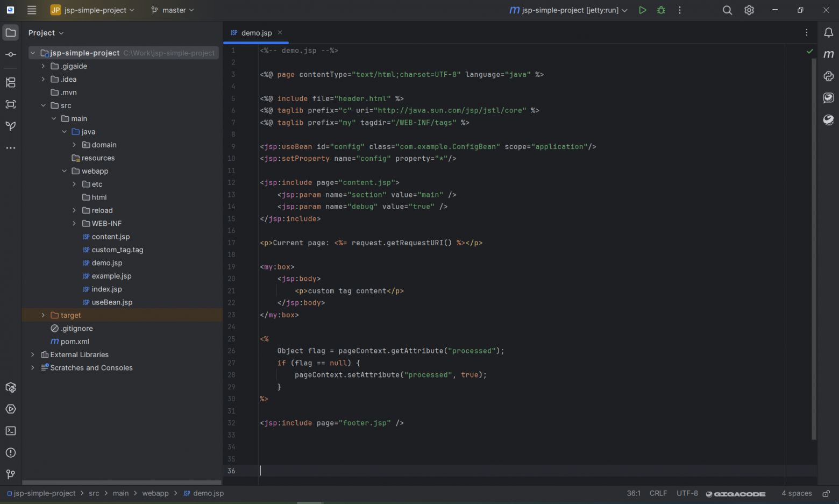Viewport: 839px width, 504px height.
Task: Show the Notifications panel
Action: (x=828, y=33)
